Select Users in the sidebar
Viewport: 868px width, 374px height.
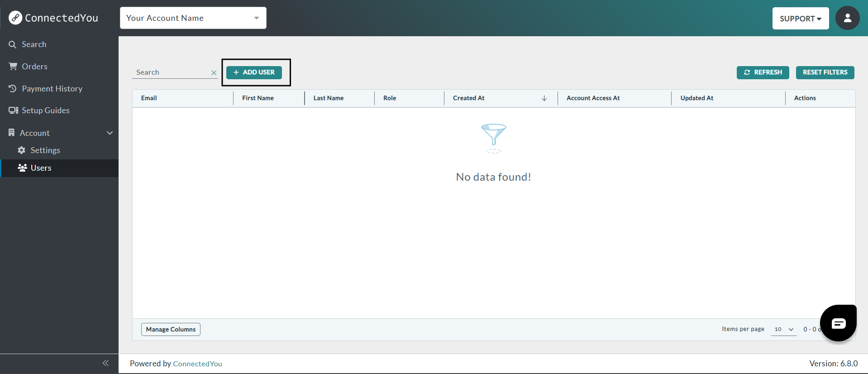click(x=41, y=168)
